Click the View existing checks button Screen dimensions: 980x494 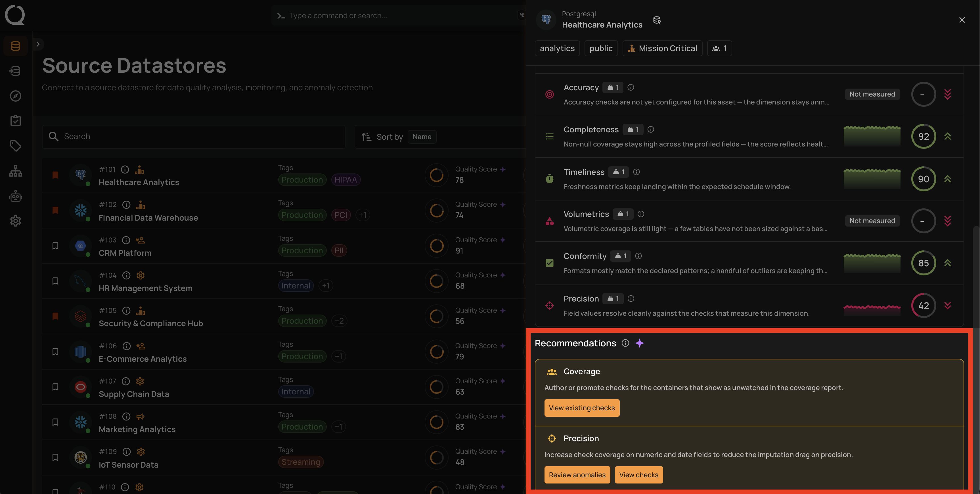tap(582, 408)
